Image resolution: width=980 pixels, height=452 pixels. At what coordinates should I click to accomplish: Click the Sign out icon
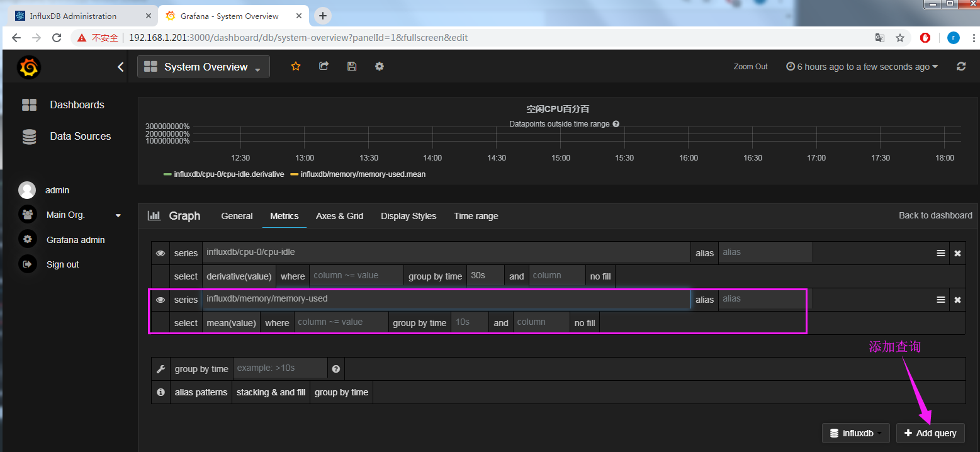coord(27,264)
